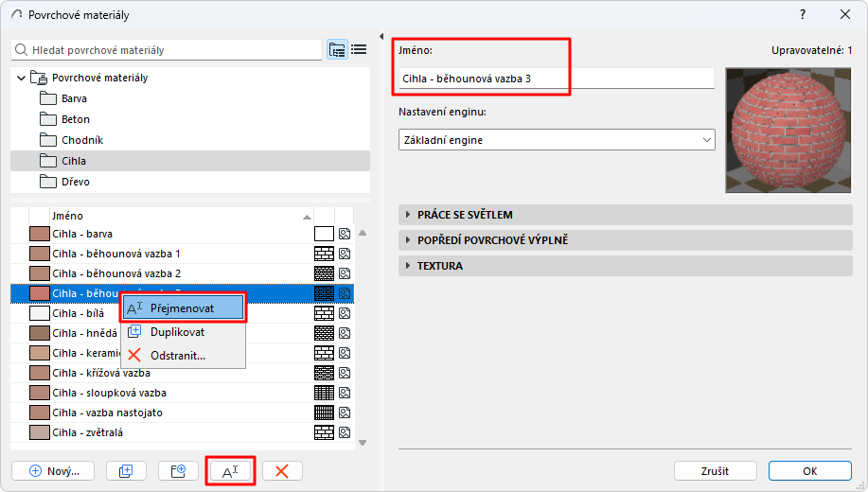Screen dimensions: 868x492
Task: Click texture icon of Cihla - běhounová vazba 1
Action: coord(345,254)
